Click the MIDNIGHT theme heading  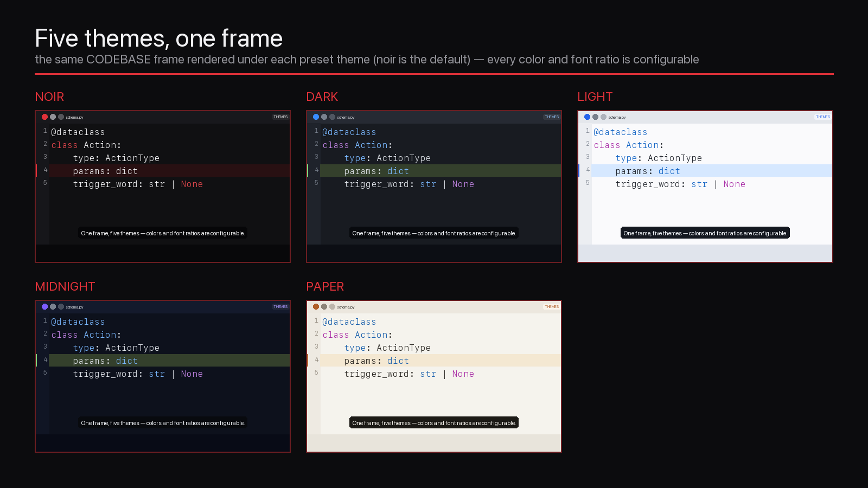[x=65, y=287]
